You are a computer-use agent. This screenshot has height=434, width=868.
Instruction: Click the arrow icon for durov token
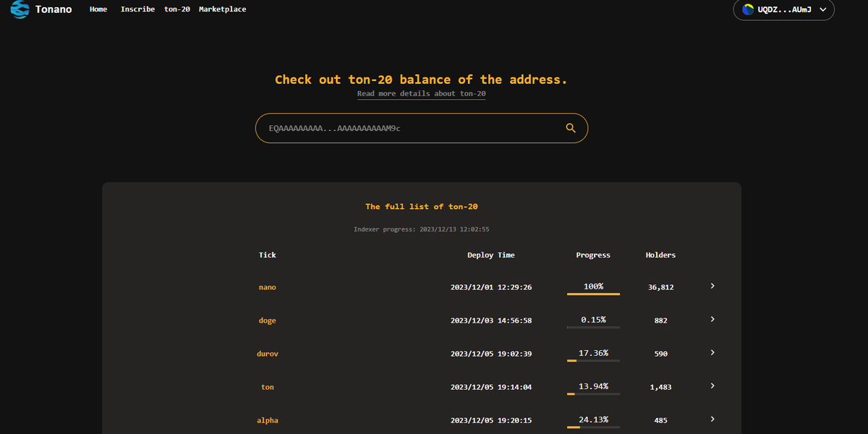click(x=712, y=352)
